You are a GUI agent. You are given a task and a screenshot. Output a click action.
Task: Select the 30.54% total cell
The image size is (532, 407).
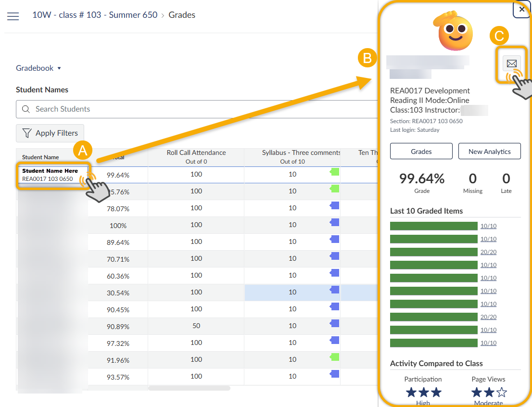pos(118,293)
